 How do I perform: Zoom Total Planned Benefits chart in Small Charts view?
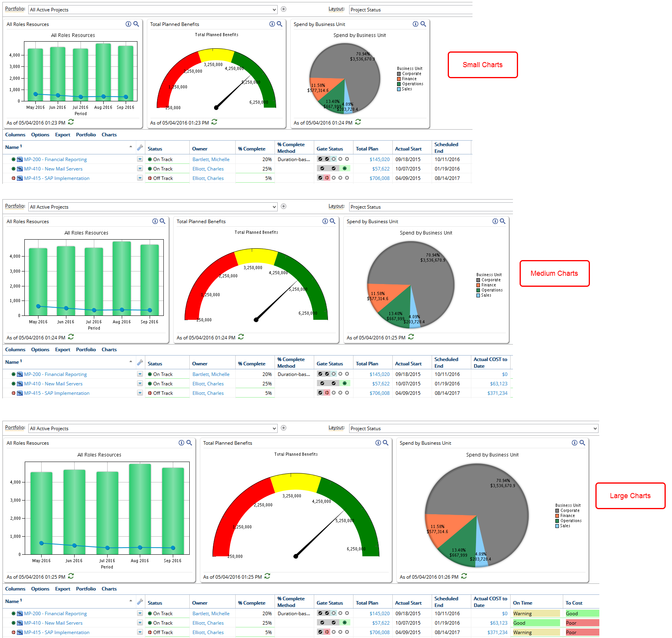point(280,24)
